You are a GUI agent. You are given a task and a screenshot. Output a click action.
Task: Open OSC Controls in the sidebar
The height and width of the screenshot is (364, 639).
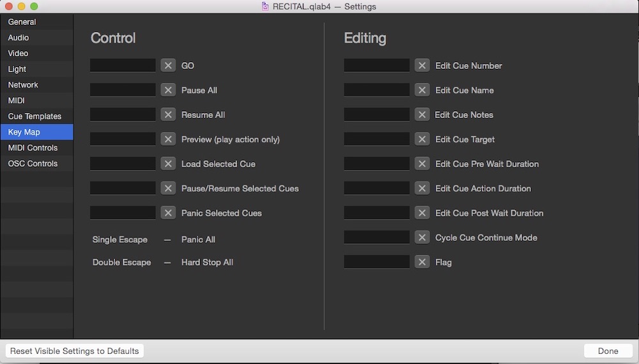(33, 163)
